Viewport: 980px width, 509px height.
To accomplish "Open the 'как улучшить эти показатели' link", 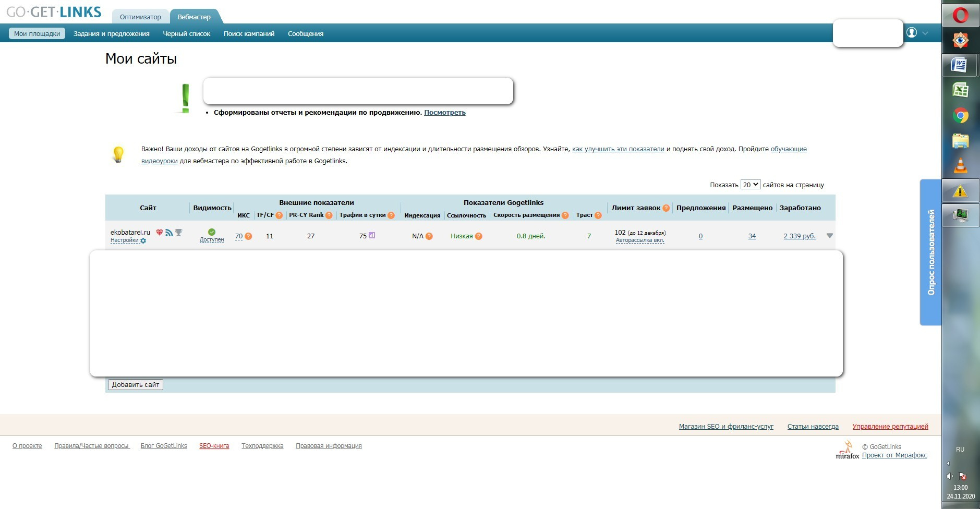I will pyautogui.click(x=618, y=149).
